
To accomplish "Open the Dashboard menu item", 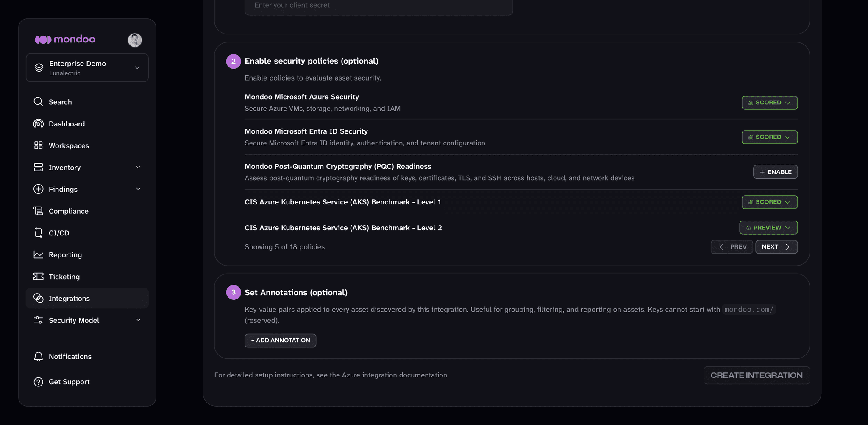I will pyautogui.click(x=87, y=123).
